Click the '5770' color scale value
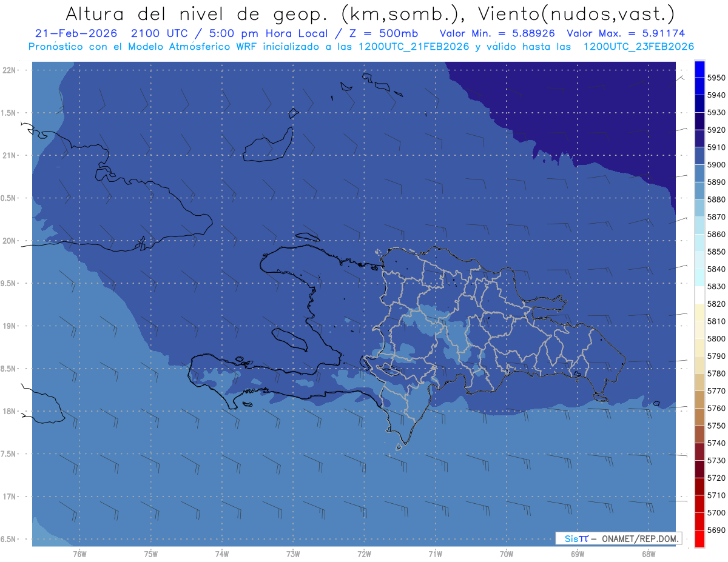This screenshot has height=562, width=728. click(716, 391)
